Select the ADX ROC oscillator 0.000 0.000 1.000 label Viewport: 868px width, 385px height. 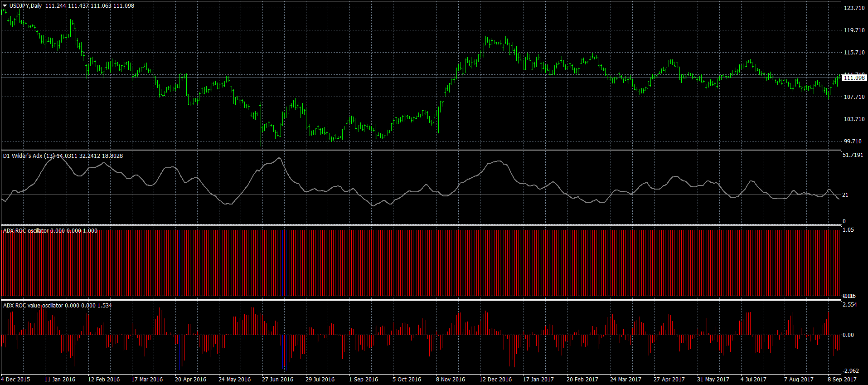tap(50, 230)
